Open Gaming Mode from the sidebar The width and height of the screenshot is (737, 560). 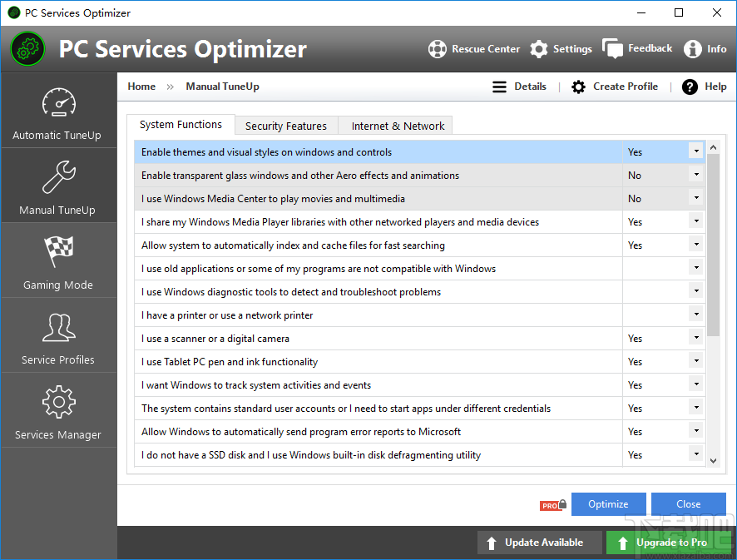coord(58,260)
